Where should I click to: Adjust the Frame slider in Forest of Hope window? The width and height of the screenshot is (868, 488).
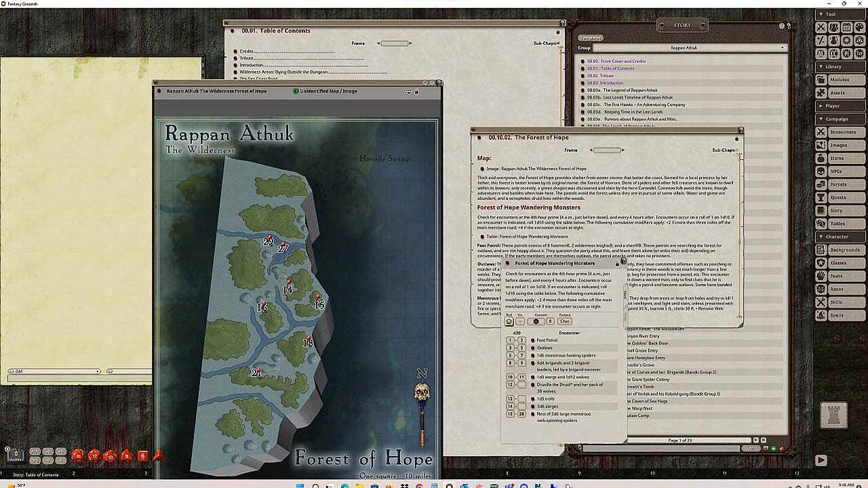click(x=607, y=150)
